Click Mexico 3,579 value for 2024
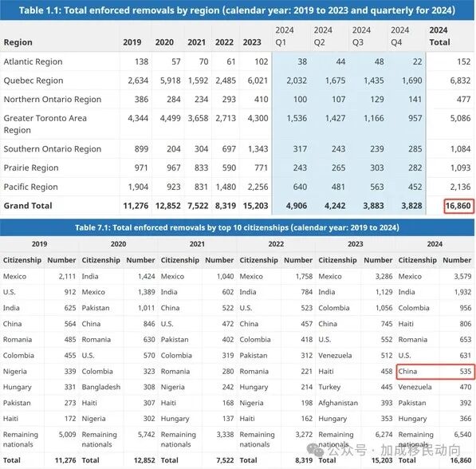Image resolution: width=476 pixels, height=469 pixels. pyautogui.click(x=462, y=277)
